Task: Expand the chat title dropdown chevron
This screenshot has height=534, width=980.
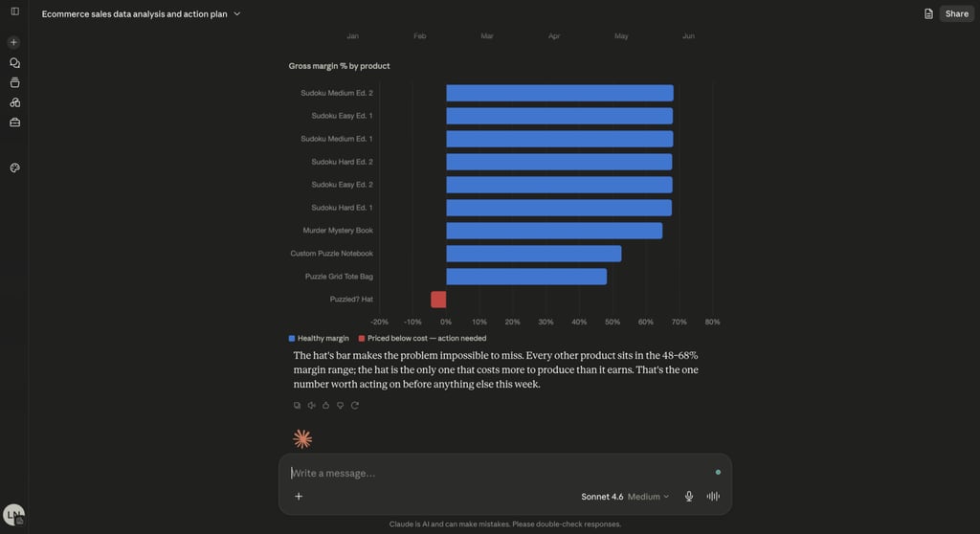Action: pyautogui.click(x=237, y=13)
